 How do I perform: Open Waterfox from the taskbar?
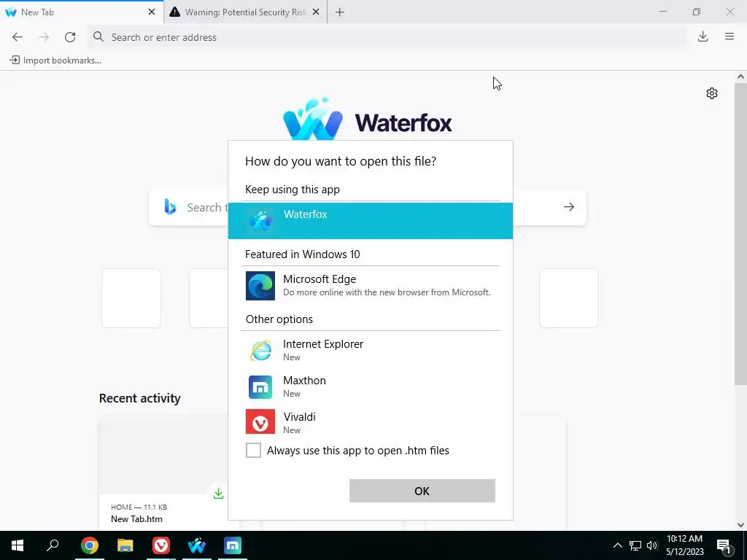coord(197,545)
